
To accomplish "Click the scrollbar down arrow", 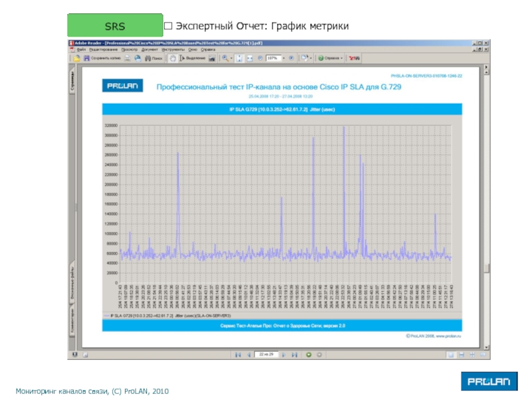I will (x=487, y=347).
